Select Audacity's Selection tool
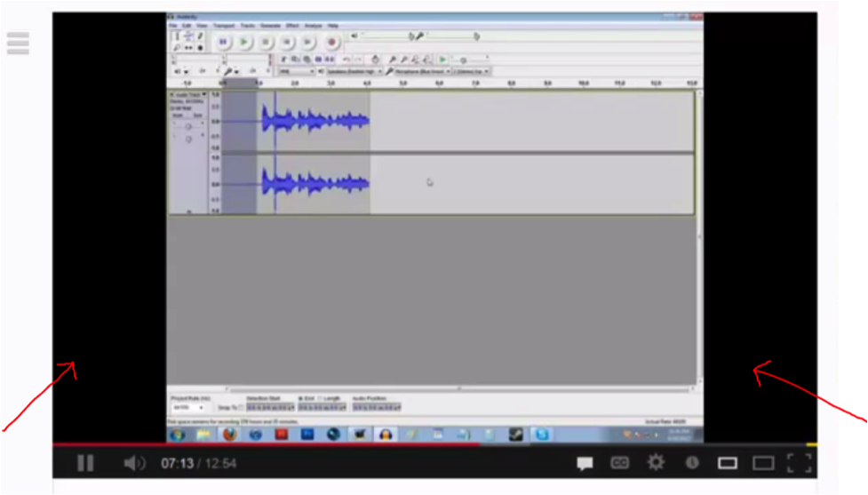 tap(177, 36)
